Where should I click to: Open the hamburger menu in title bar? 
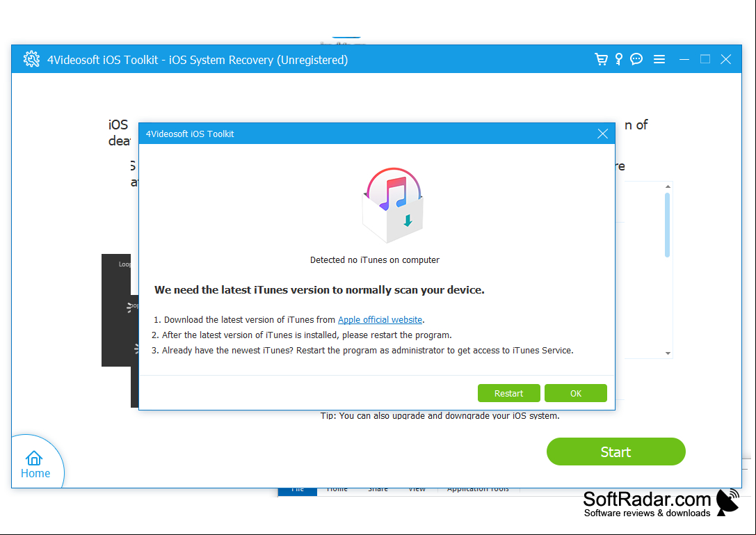659,59
